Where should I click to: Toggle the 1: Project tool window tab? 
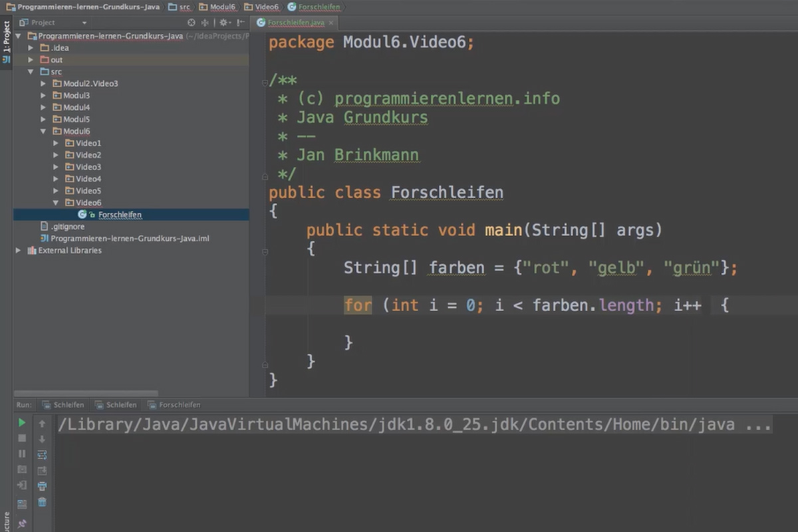(6, 38)
